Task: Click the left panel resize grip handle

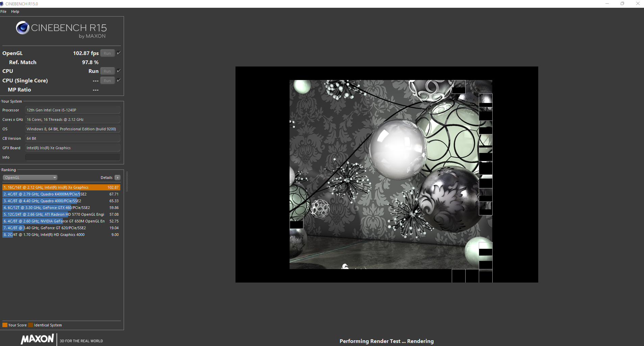Action: [127, 181]
